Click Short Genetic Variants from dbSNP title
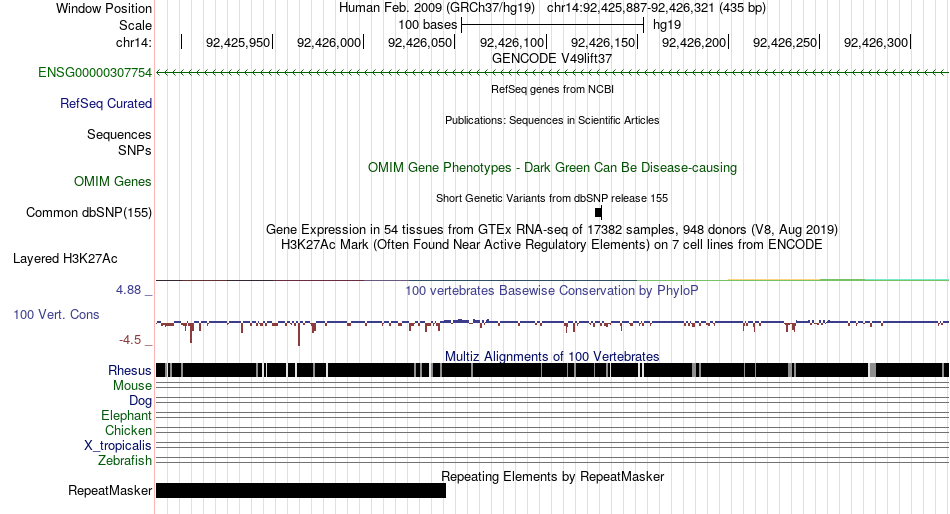950x514 pixels. pyautogui.click(x=552, y=198)
